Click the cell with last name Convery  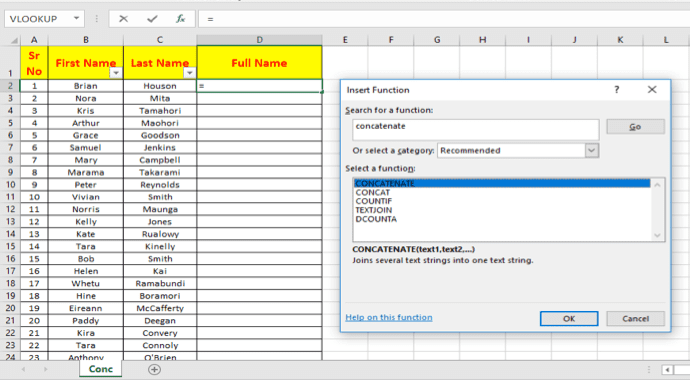[x=160, y=333]
